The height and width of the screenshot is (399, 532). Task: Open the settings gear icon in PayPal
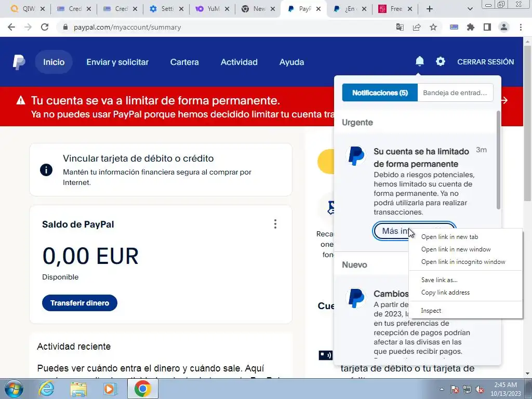(441, 61)
